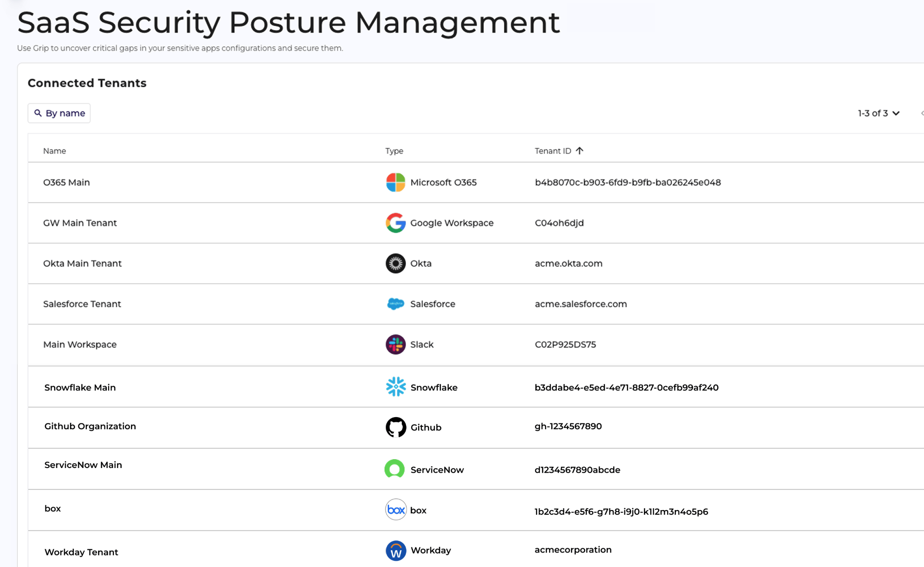This screenshot has height=567, width=924.
Task: Click the Snowflake logo icon
Action: [396, 387]
